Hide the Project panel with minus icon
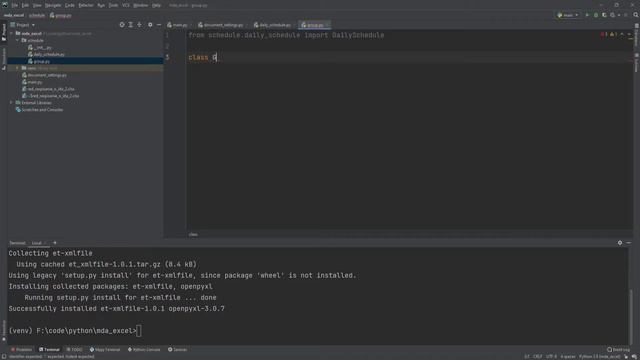The width and height of the screenshot is (640, 360). [x=159, y=25]
